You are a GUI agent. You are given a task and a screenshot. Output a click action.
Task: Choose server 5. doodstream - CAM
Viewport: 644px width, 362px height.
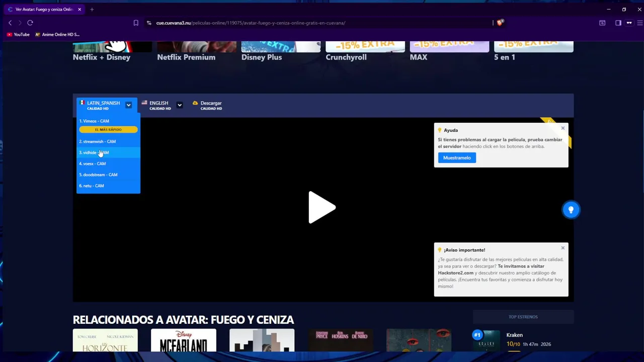click(x=108, y=174)
